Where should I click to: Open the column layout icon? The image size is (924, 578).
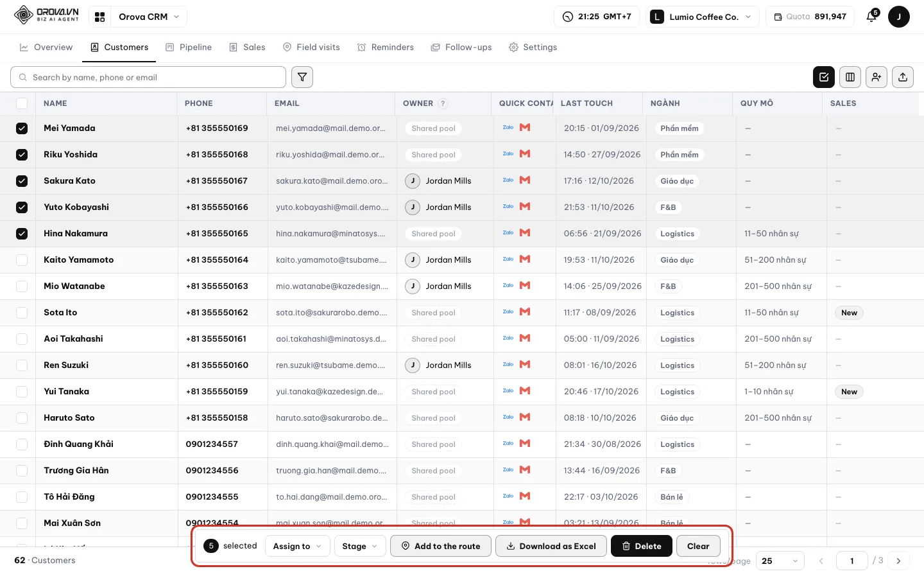[x=850, y=77]
